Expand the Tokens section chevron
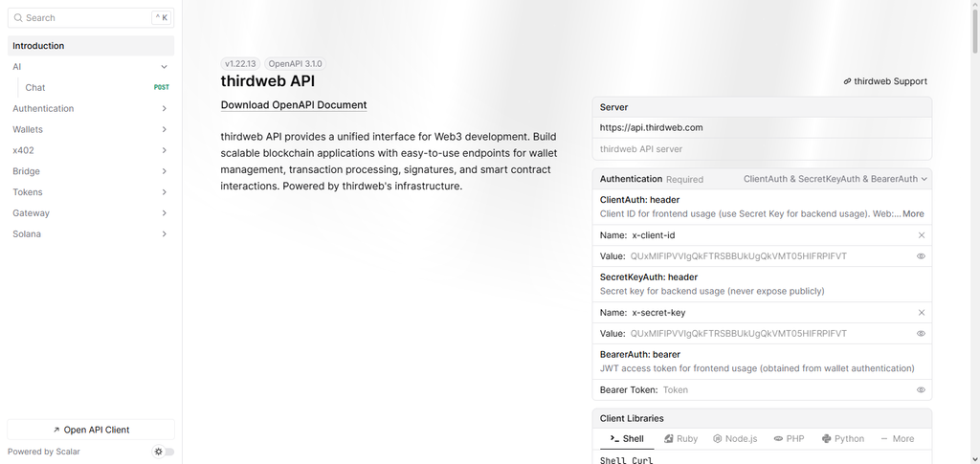 (164, 192)
